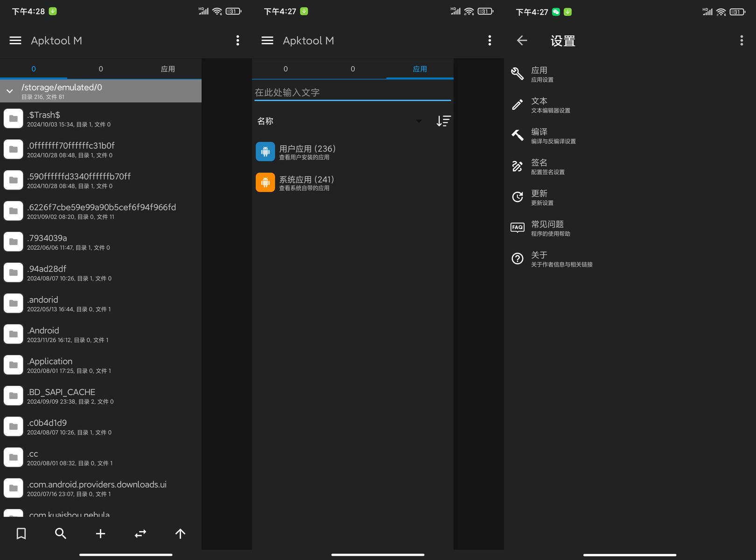Tap swap arrows icon in bottom toolbar
Image resolution: width=756 pixels, height=560 pixels.
point(140,533)
